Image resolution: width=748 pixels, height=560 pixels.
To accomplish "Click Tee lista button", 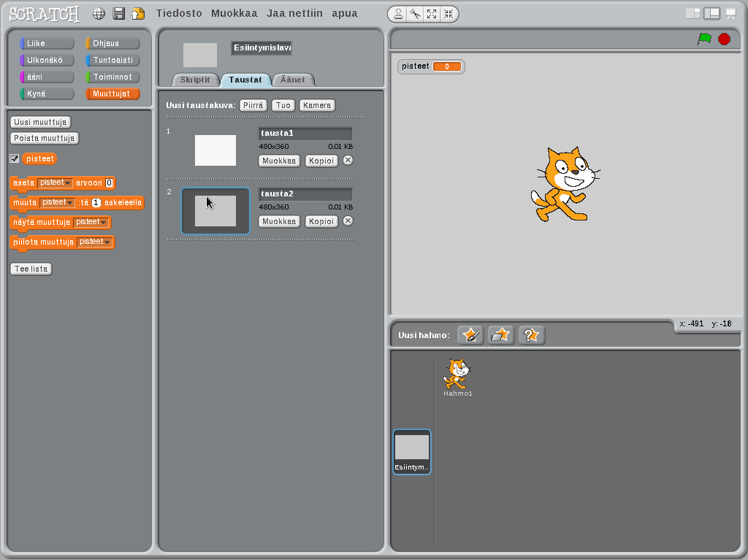I will pyautogui.click(x=31, y=269).
